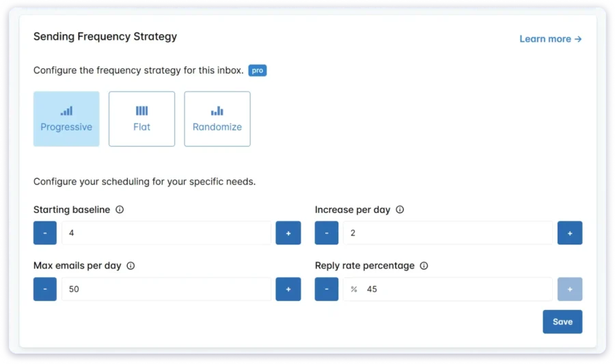Show Max emails per day info icon
This screenshot has height=364, width=615.
click(x=131, y=266)
